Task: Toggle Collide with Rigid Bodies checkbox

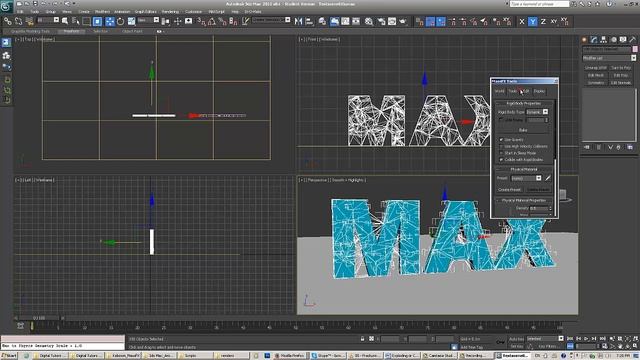Action: (501, 160)
